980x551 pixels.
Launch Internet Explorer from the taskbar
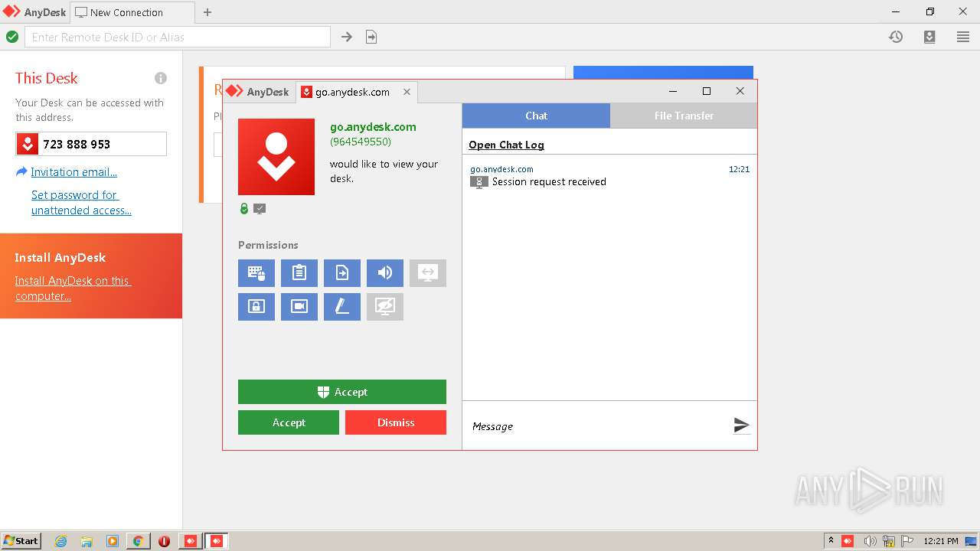coord(60,541)
